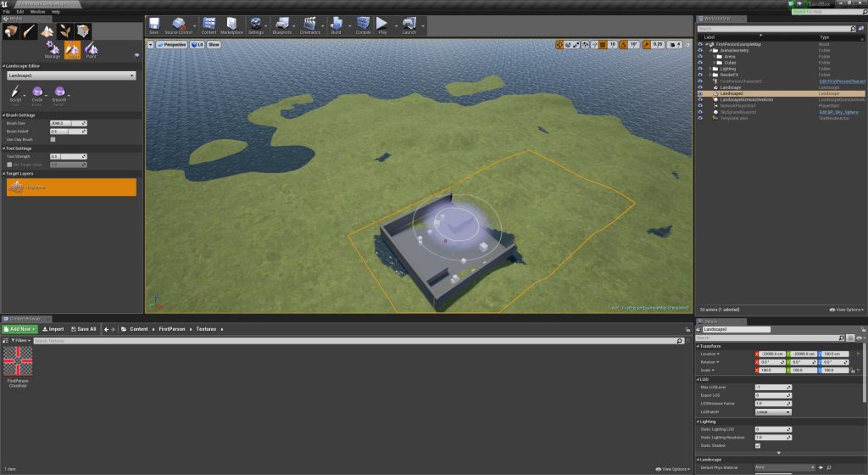Click the Build lighting toolbar icon
The height and width of the screenshot is (475, 868).
(338, 25)
